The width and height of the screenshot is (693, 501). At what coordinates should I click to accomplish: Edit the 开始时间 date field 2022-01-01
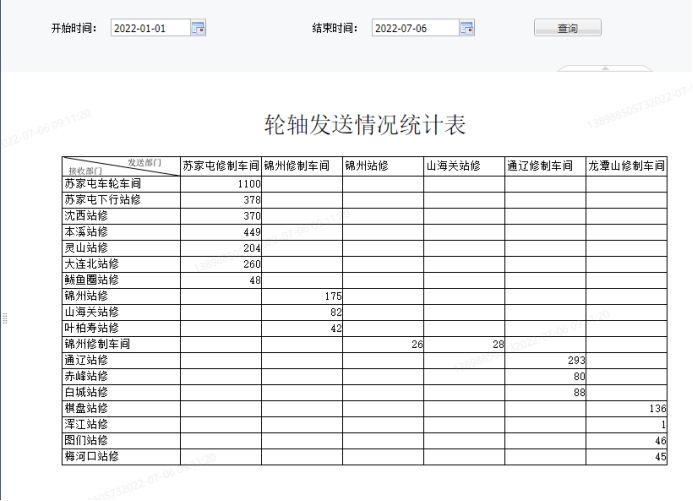(x=151, y=28)
